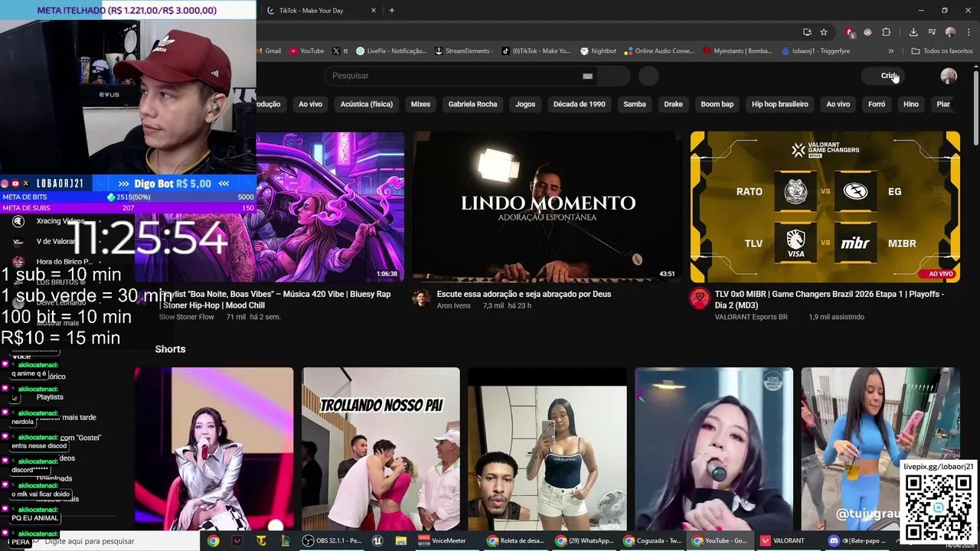Click the install app icon in address bar
The height and width of the screenshot is (551, 980).
(x=807, y=32)
